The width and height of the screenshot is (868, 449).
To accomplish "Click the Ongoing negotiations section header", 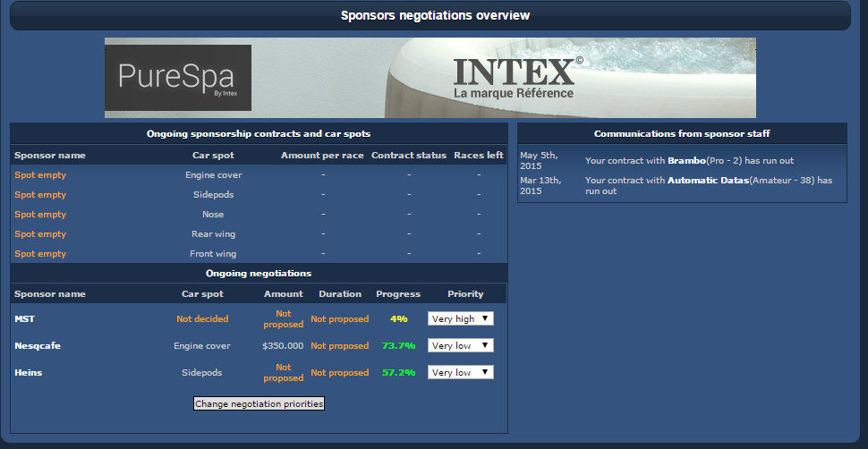I will [x=259, y=273].
